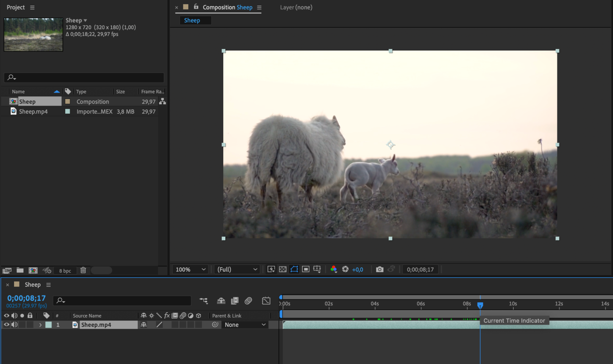The image size is (613, 364).
Task: Click the 8 bpc color depth button
Action: click(x=65, y=271)
